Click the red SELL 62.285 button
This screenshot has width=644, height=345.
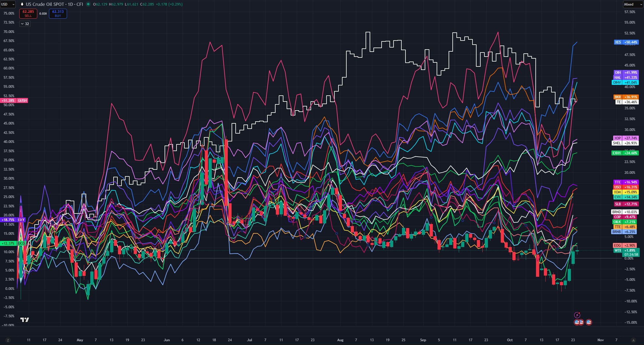click(28, 13)
